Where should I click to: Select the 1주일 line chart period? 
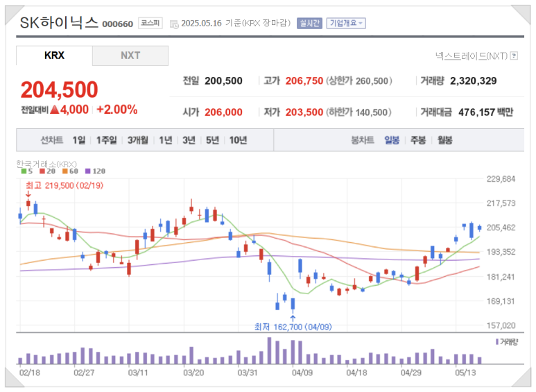click(x=106, y=140)
